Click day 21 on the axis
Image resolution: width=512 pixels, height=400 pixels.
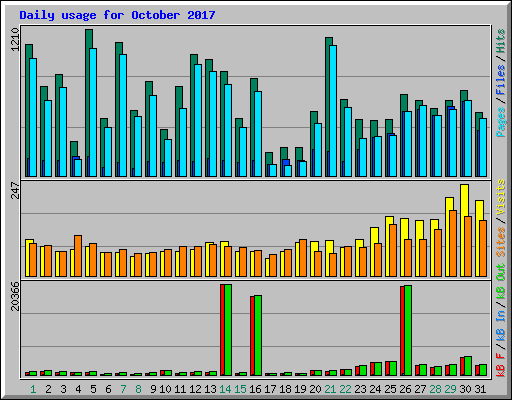pos(330,389)
